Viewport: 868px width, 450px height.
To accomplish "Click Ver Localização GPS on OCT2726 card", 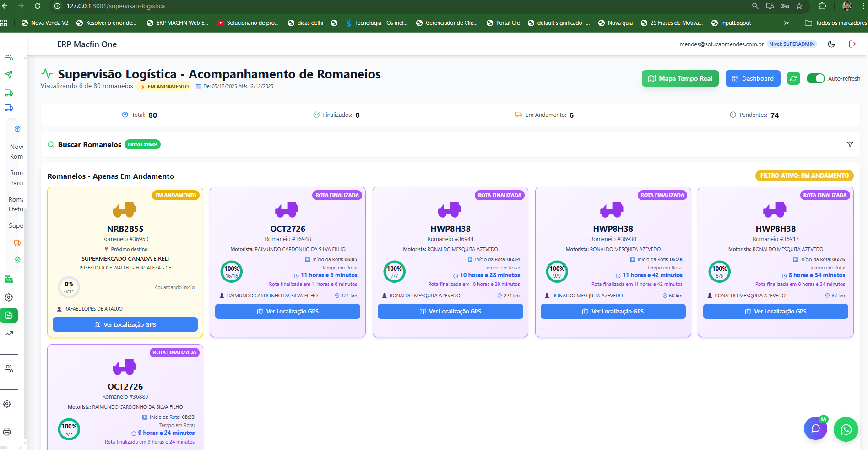I will (288, 311).
